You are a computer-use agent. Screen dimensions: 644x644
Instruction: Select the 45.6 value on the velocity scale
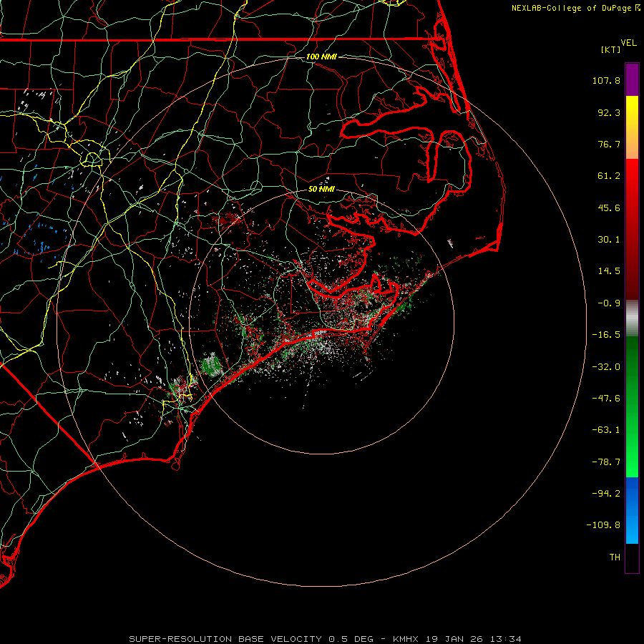click(x=609, y=208)
